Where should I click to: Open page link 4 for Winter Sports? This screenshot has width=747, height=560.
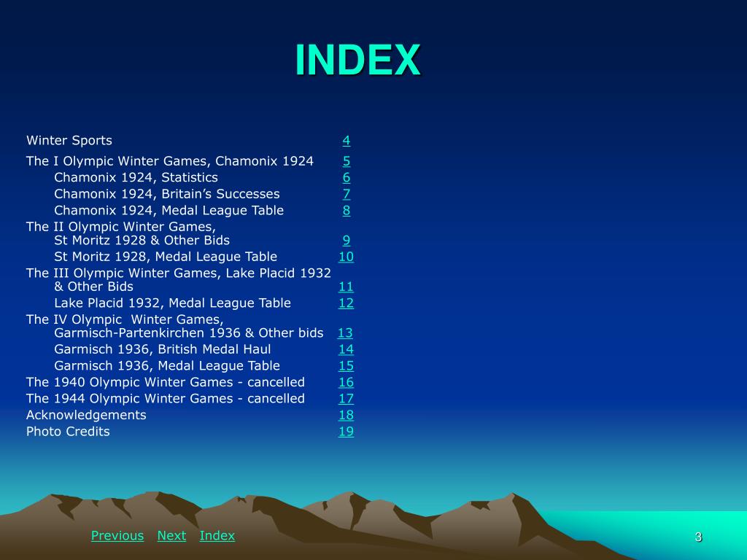[x=347, y=141]
